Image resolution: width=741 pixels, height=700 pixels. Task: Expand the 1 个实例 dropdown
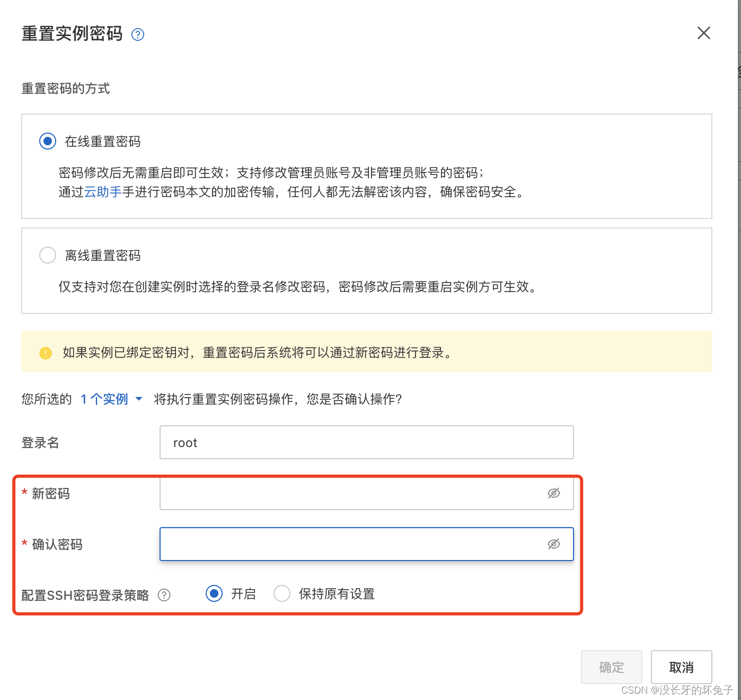[111, 399]
